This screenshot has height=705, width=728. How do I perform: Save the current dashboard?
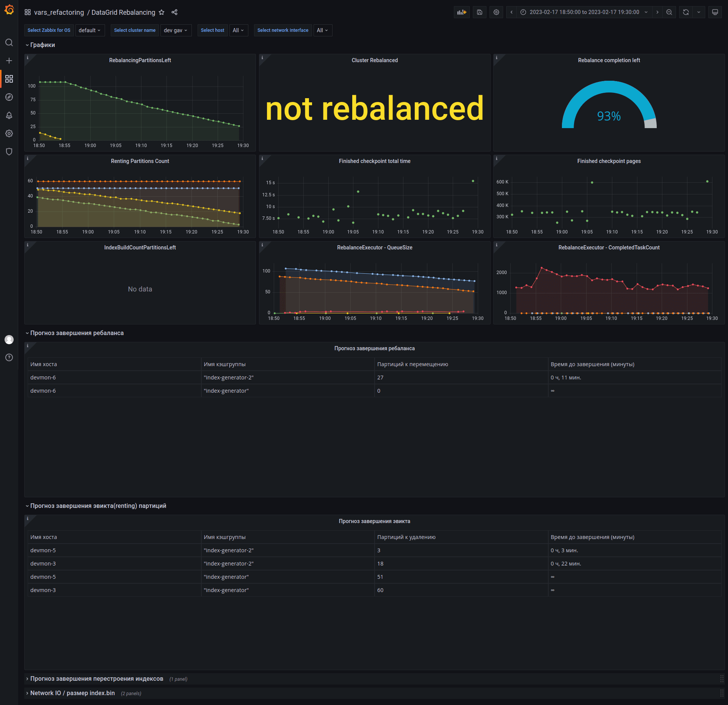point(479,12)
